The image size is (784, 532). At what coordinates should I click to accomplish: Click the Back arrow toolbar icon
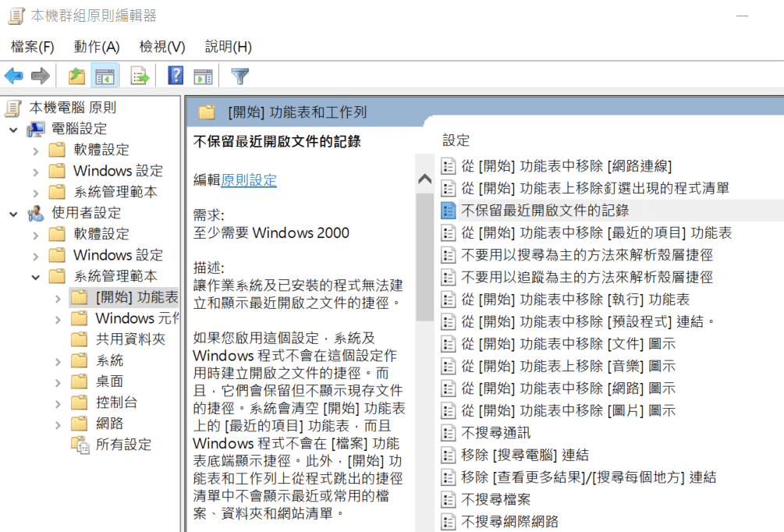pyautogui.click(x=13, y=76)
